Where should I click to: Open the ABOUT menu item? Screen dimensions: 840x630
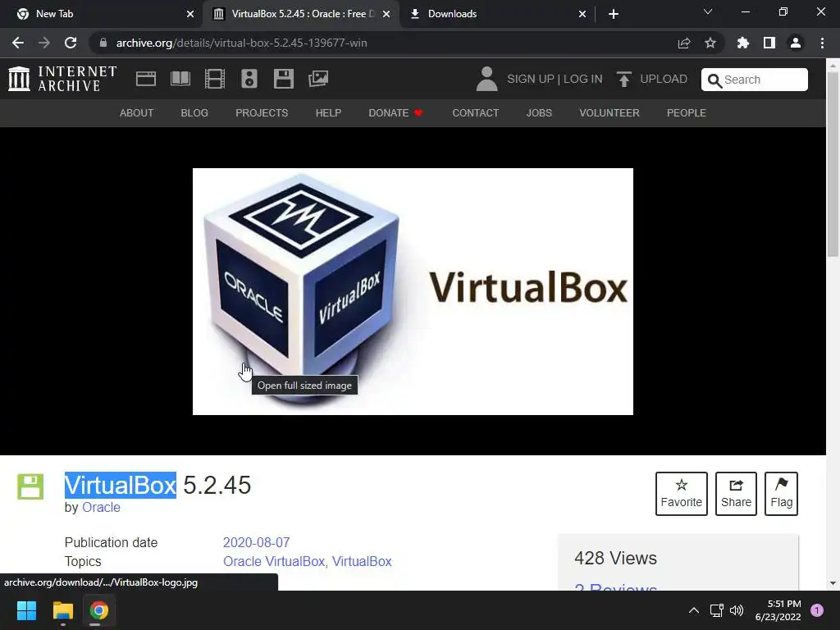[x=137, y=113]
